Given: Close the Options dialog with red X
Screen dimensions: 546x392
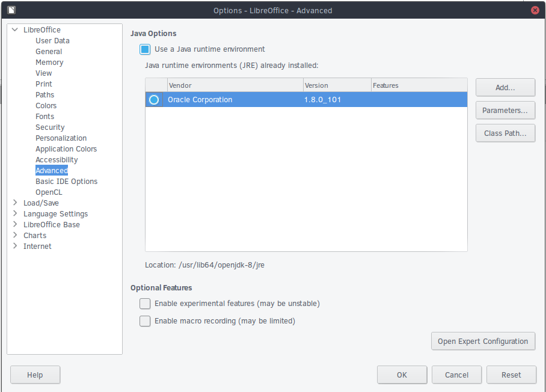Looking at the screenshot, I should (535, 10).
